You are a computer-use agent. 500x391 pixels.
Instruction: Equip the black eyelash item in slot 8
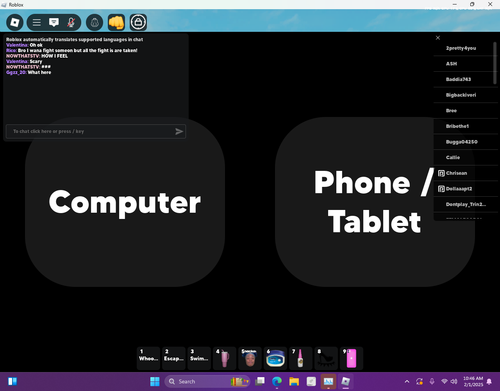pos(326,358)
